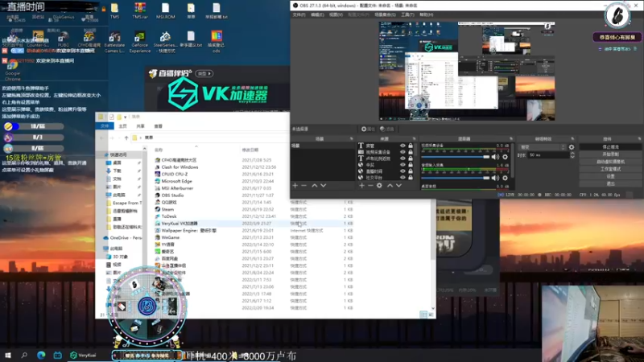644x362 pixels.
Task: Open source properties gear in Sources panel toolbar
Action: (x=379, y=186)
